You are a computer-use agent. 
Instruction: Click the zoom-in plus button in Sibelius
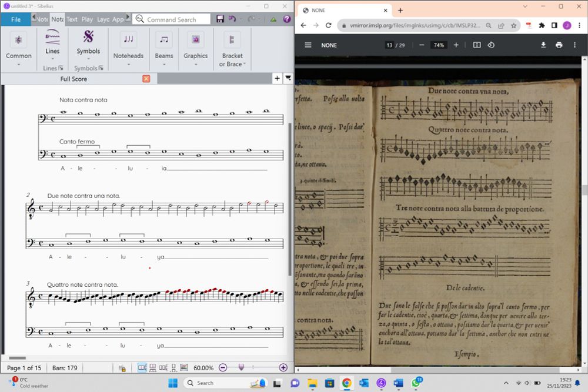pyautogui.click(x=283, y=368)
